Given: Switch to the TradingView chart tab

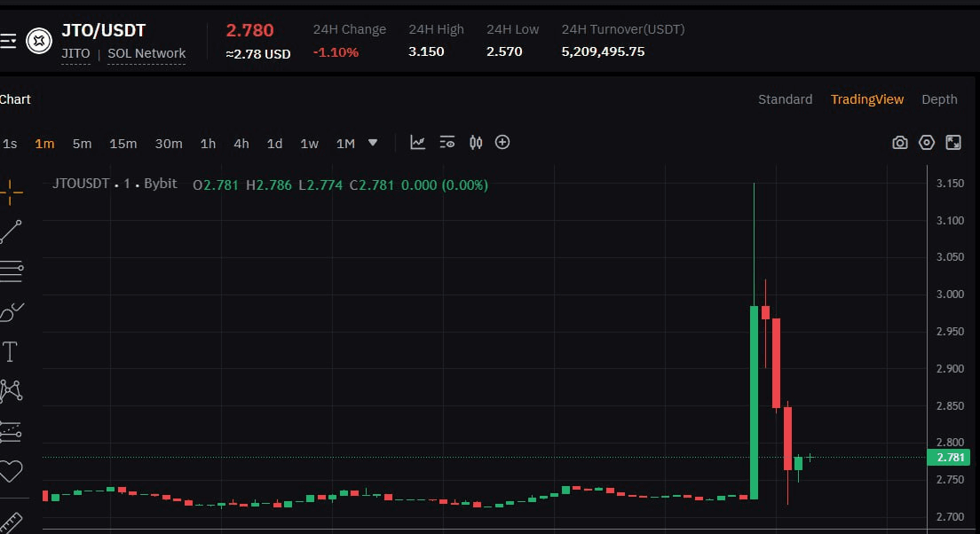Looking at the screenshot, I should pyautogui.click(x=867, y=99).
